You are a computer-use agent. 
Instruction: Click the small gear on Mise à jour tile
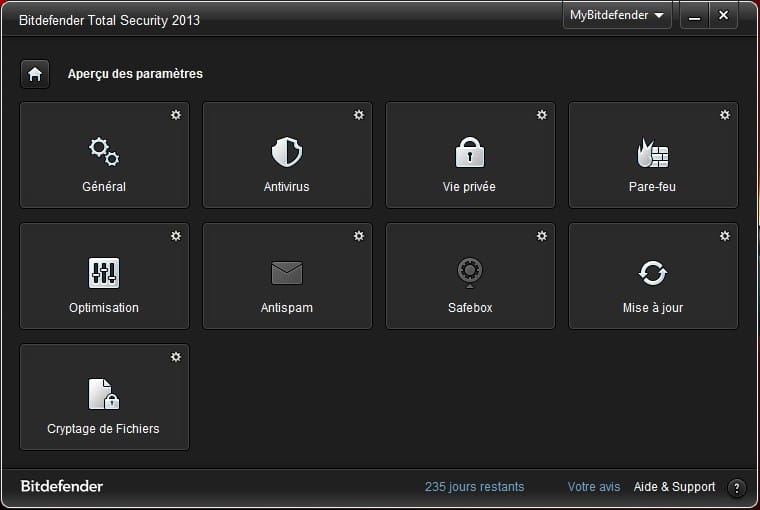(x=725, y=236)
